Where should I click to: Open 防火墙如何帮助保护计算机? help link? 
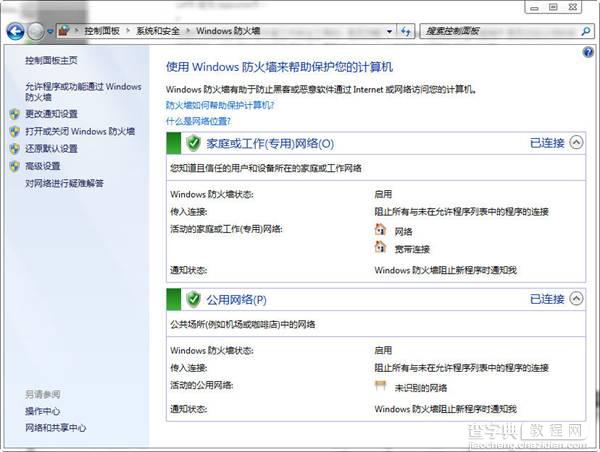tap(220, 106)
